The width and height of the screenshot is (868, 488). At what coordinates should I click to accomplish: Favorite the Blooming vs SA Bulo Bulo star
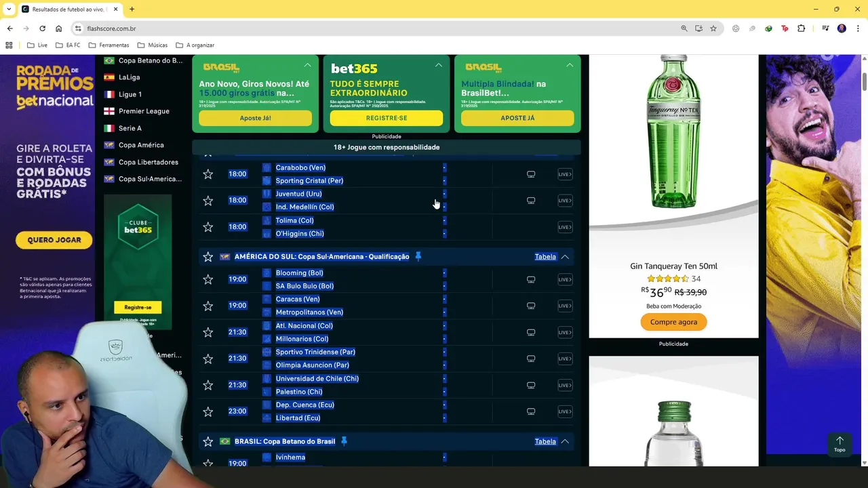click(x=208, y=279)
